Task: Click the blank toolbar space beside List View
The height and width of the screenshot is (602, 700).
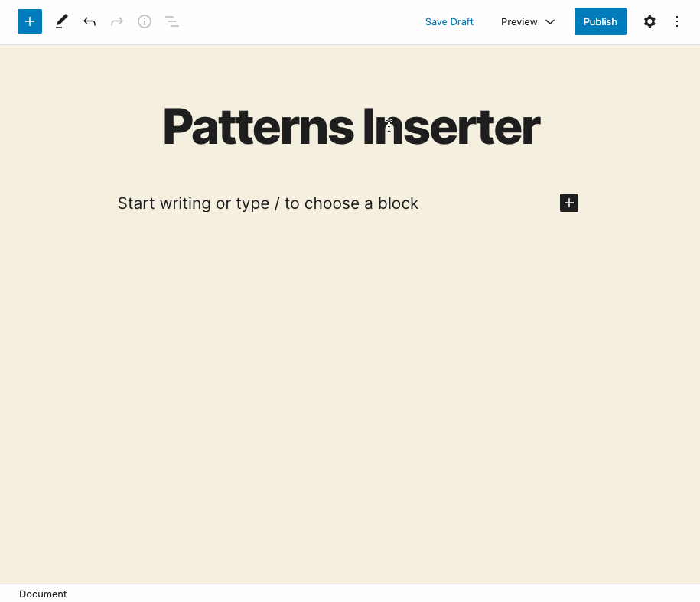Action: 298,21
